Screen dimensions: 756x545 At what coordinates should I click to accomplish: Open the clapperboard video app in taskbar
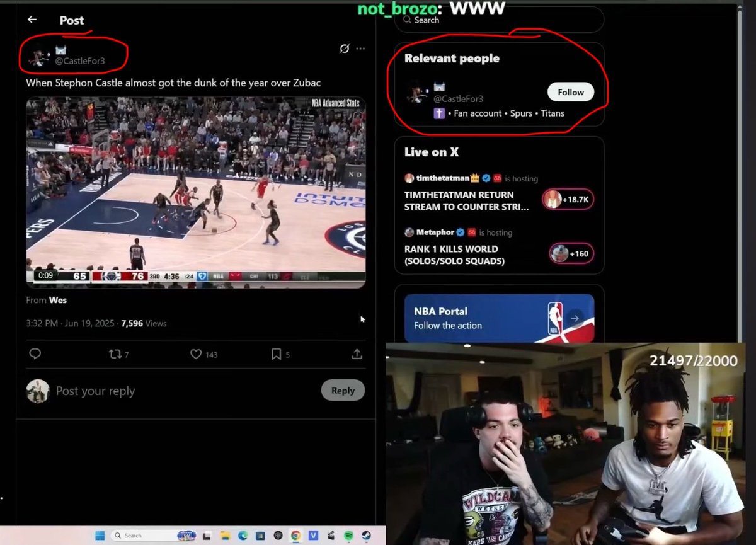[331, 536]
